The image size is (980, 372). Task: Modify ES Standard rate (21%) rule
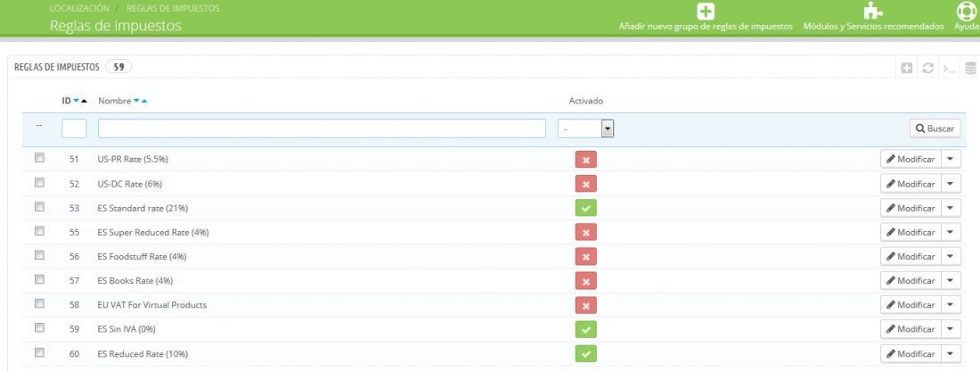click(x=911, y=208)
